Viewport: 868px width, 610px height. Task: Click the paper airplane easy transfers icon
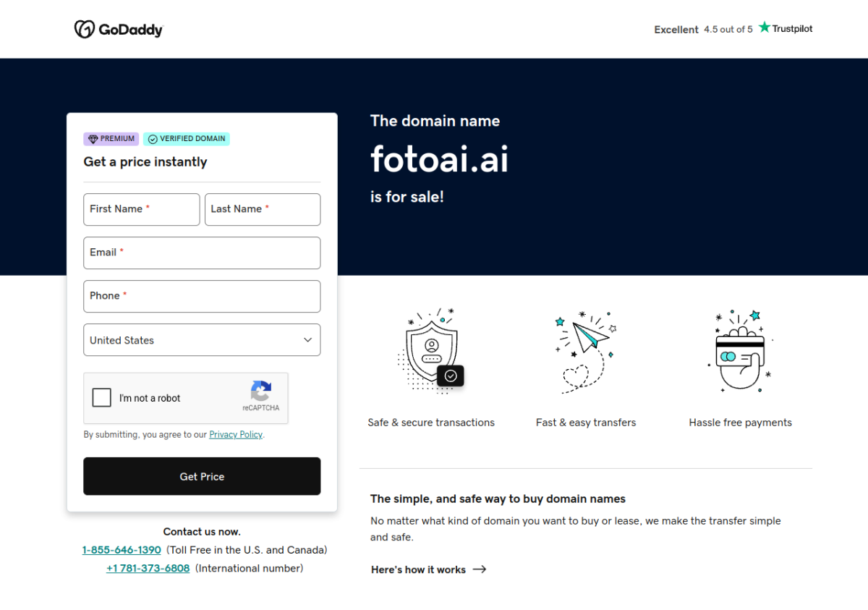pyautogui.click(x=586, y=352)
